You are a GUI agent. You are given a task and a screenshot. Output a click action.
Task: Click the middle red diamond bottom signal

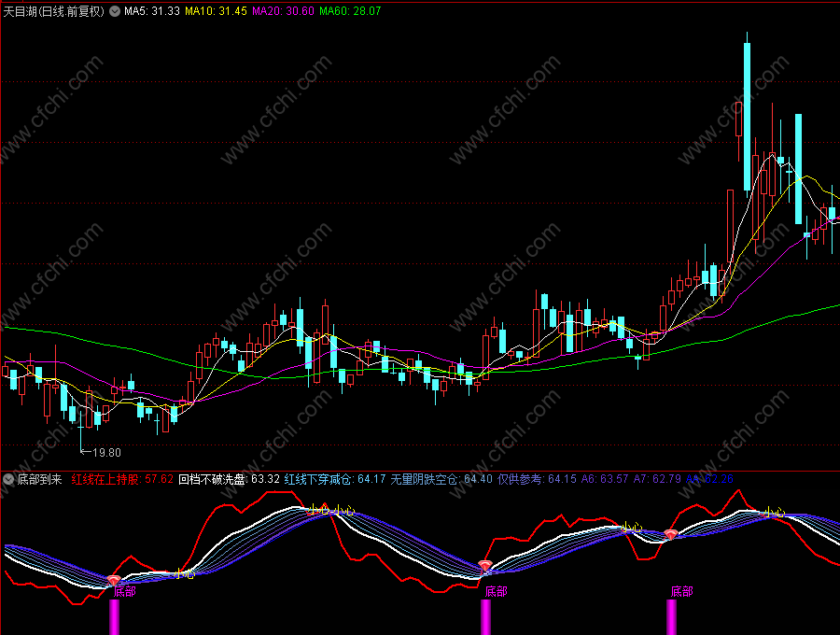484,565
